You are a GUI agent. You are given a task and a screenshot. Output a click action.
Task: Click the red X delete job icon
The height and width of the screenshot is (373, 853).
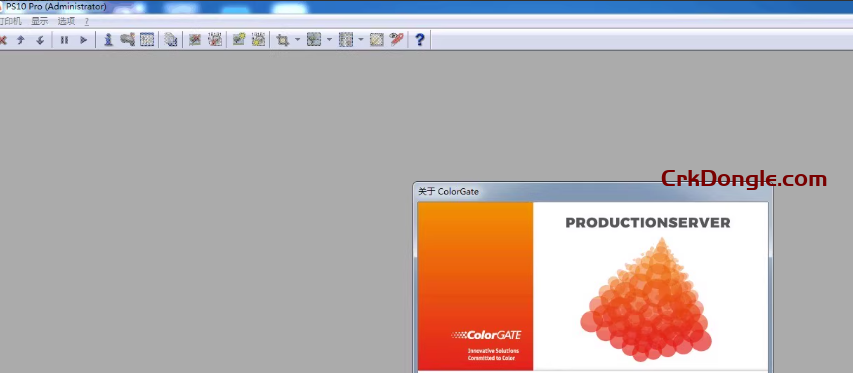click(x=2, y=40)
